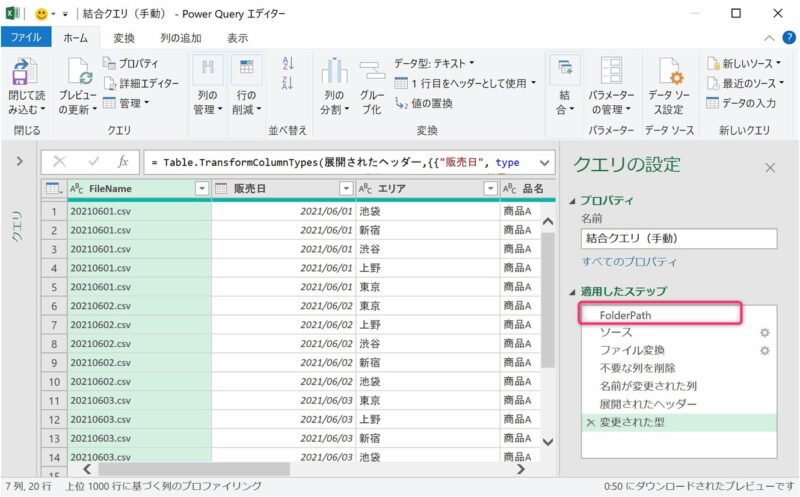
Task: Sort ascending with the A-Z icon
Action: 288,63
